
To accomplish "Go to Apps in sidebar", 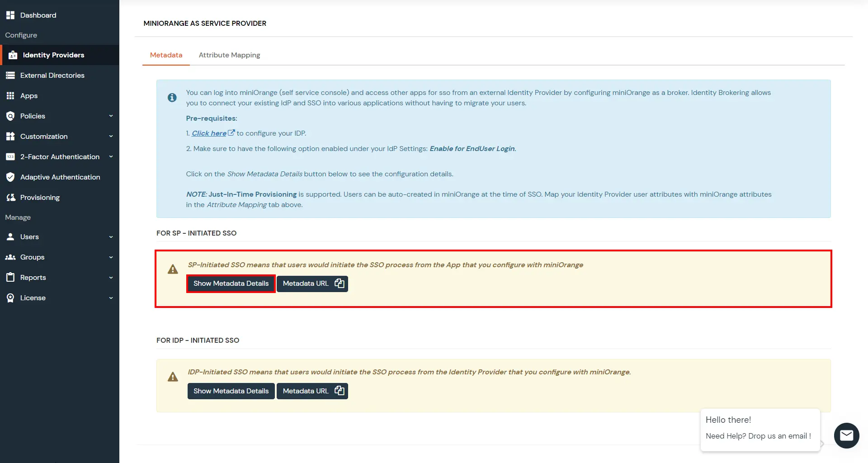I will [x=60, y=95].
